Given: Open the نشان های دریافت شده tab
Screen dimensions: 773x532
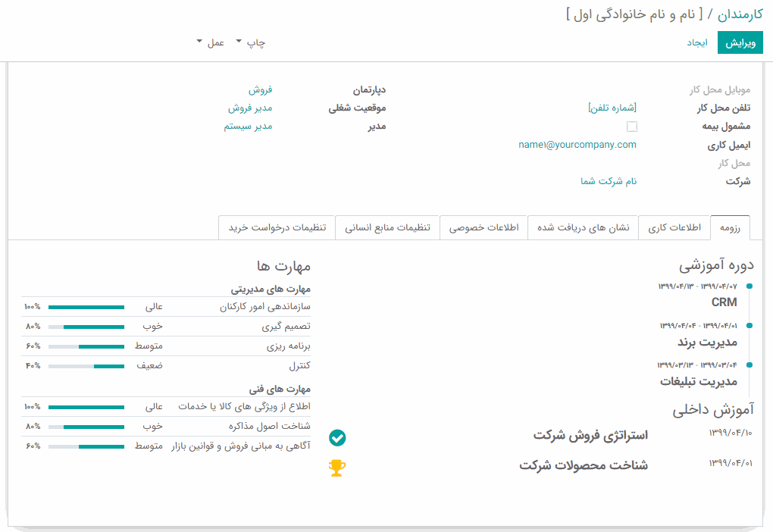Looking at the screenshot, I should pos(583,227).
